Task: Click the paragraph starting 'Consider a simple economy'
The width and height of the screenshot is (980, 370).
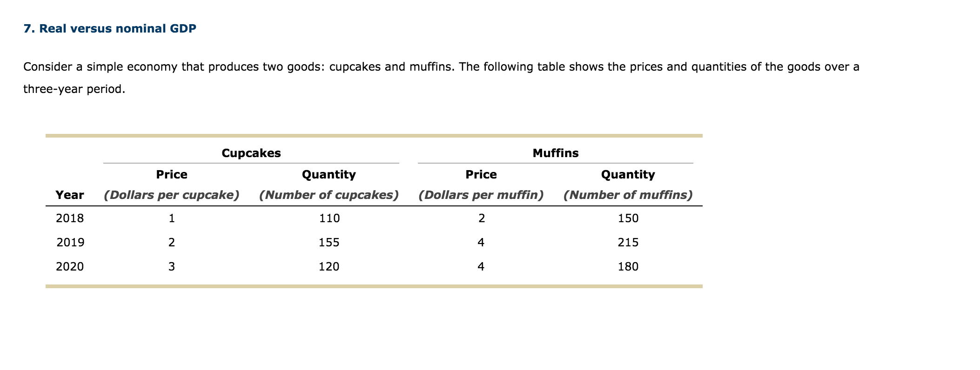Action: [441, 78]
